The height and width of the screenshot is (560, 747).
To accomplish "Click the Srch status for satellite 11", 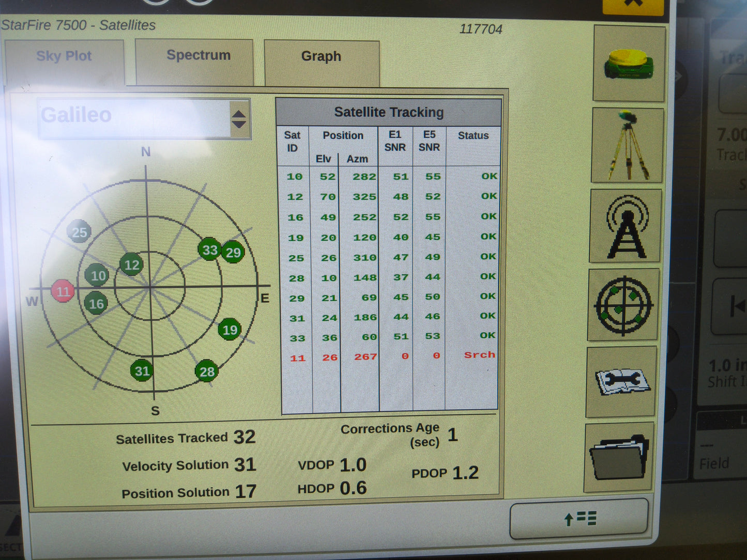I will coord(480,355).
